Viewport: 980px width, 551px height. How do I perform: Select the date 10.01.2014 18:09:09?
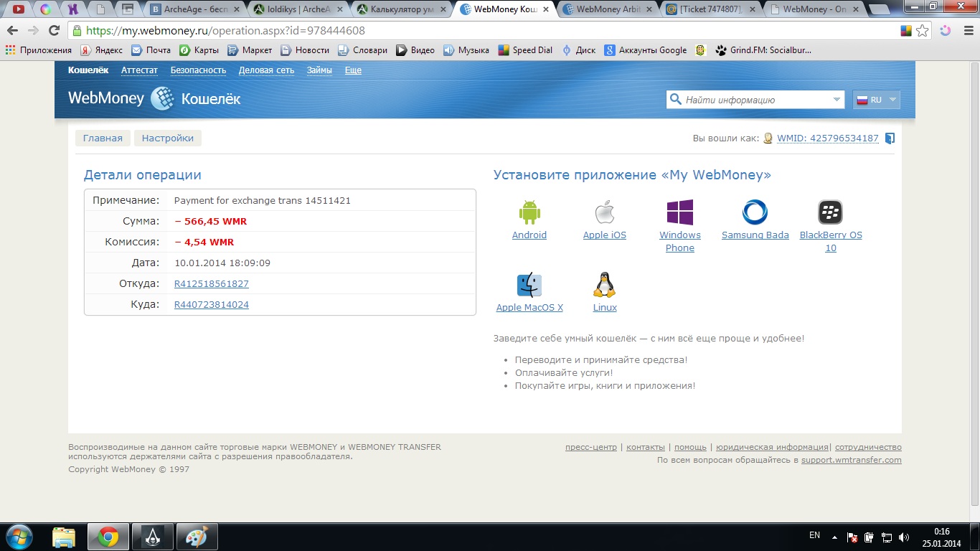222,263
